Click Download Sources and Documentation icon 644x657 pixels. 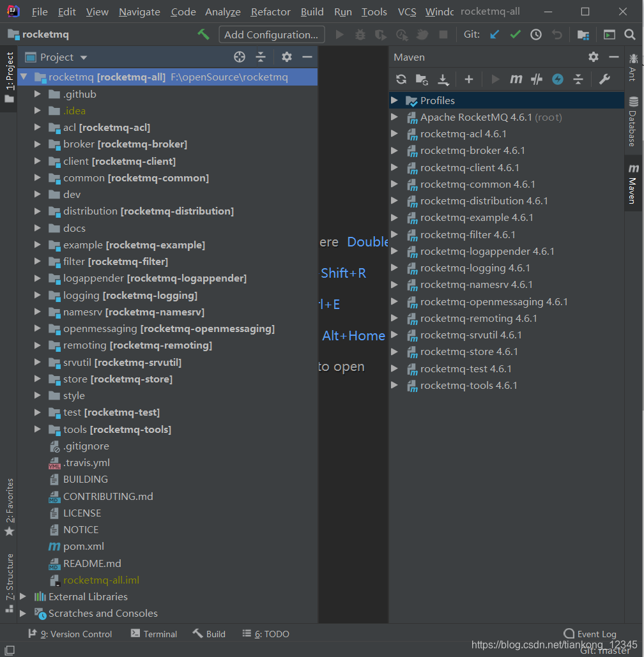(443, 79)
